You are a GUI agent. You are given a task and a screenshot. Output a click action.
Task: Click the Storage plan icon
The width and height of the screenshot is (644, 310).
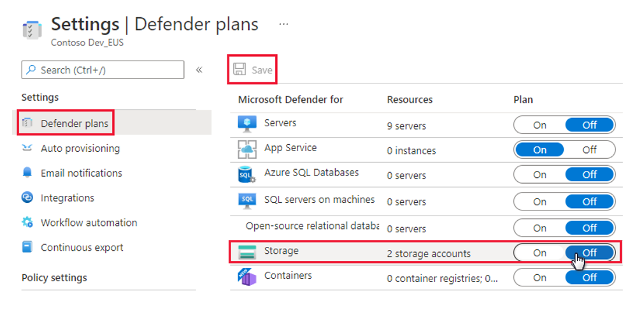tap(247, 252)
